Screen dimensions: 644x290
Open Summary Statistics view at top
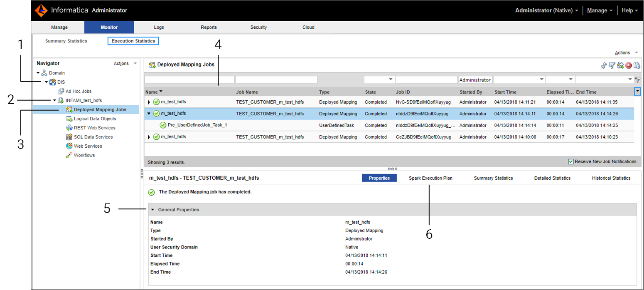[66, 41]
